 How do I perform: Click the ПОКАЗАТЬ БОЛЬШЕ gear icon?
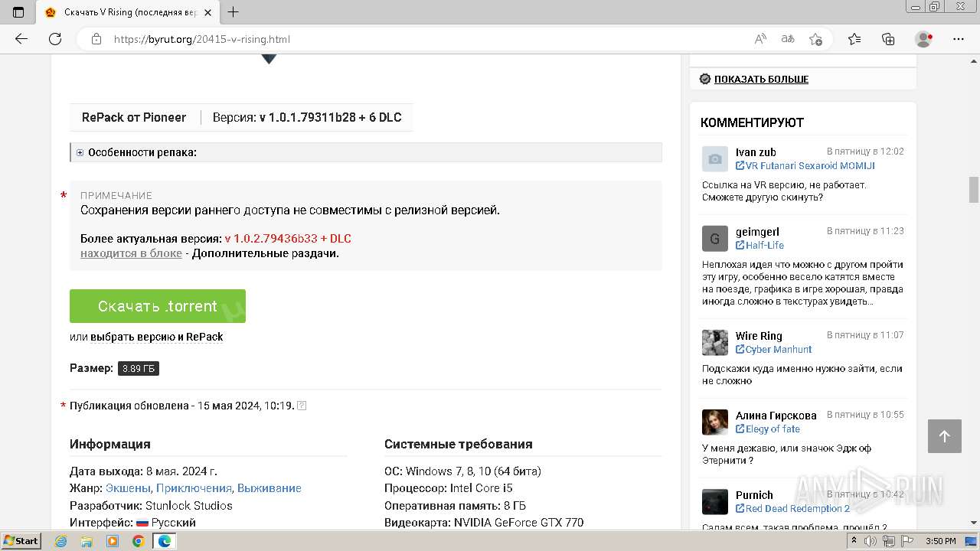coord(705,79)
